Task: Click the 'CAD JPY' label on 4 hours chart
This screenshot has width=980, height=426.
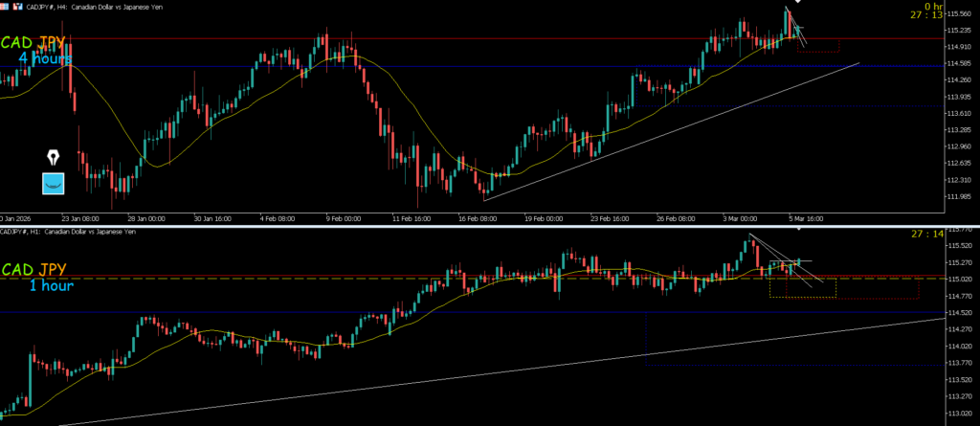Action: (x=34, y=43)
